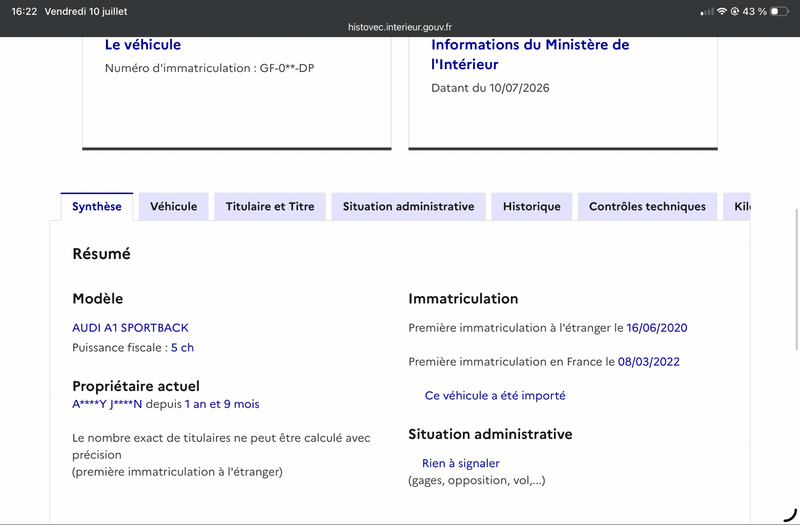This screenshot has width=800, height=525.
Task: Click the Situation administrative section heading
Action: pos(490,434)
